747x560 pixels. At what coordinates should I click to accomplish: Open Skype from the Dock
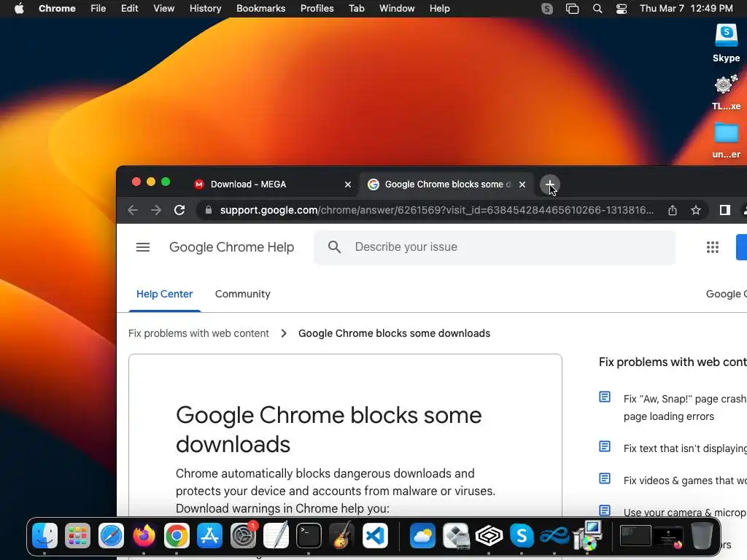pos(522,535)
